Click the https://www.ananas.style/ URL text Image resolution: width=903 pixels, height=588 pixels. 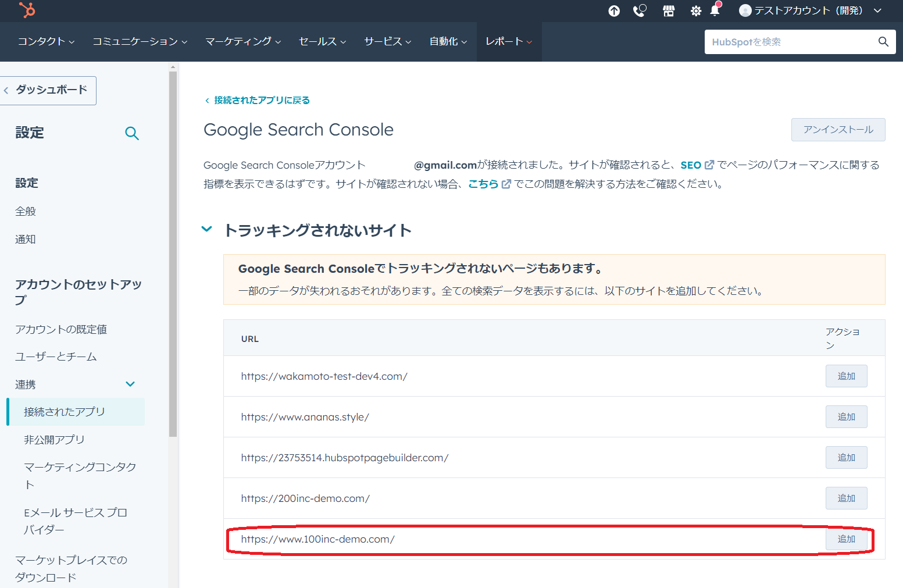(x=305, y=417)
